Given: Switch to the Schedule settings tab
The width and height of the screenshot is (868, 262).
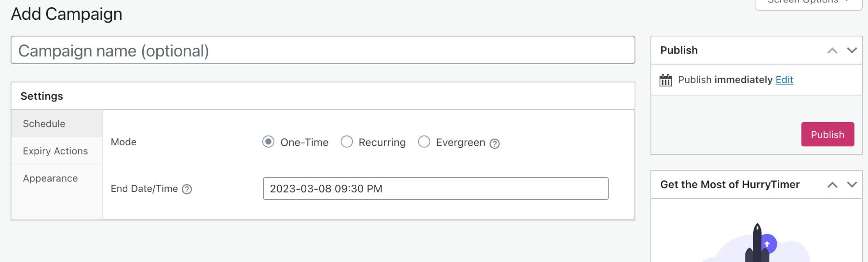Looking at the screenshot, I should (44, 124).
